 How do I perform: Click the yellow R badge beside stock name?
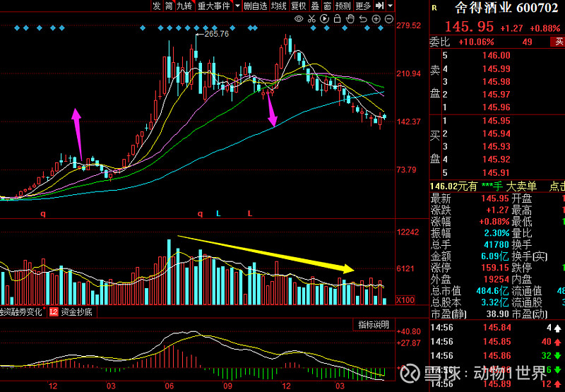click(x=434, y=8)
